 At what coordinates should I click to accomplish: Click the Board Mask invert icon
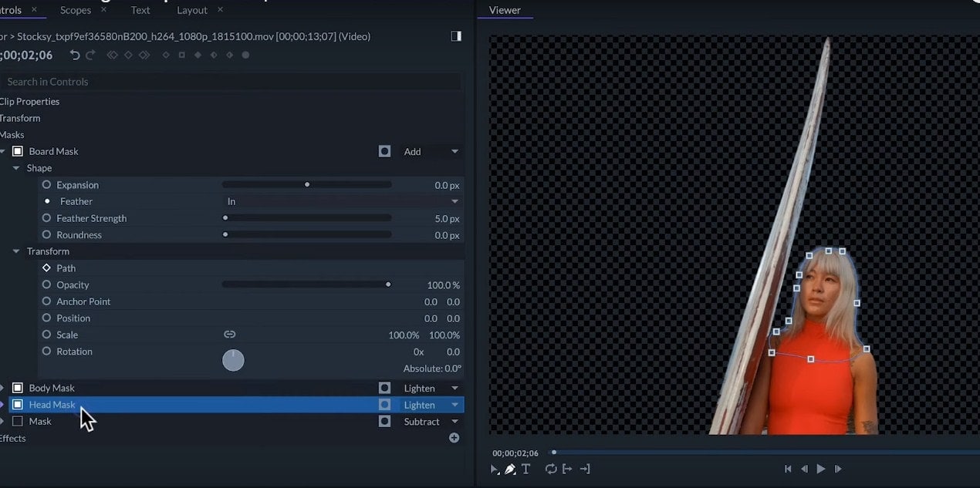(384, 151)
